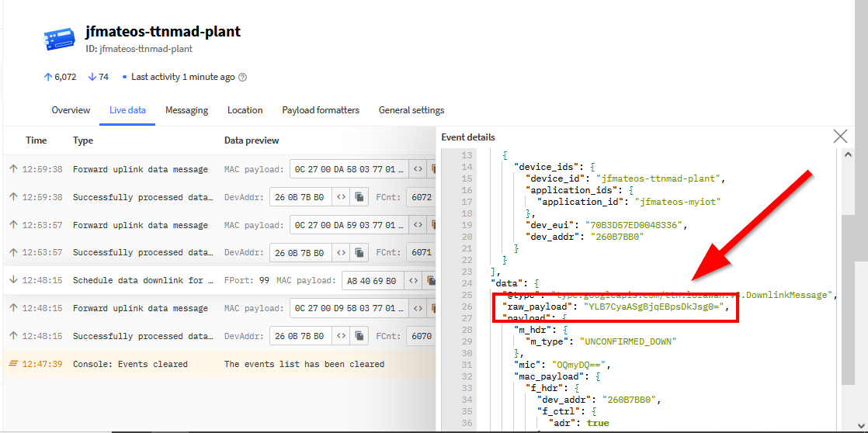The height and width of the screenshot is (433, 868).
Task: Click the Data preview column header
Action: click(252, 140)
